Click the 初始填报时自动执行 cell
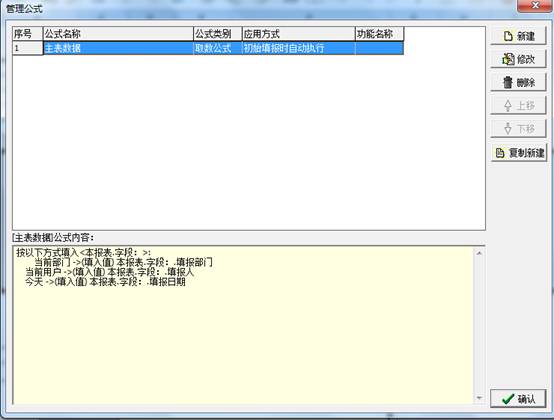The image size is (554, 420). click(299, 48)
